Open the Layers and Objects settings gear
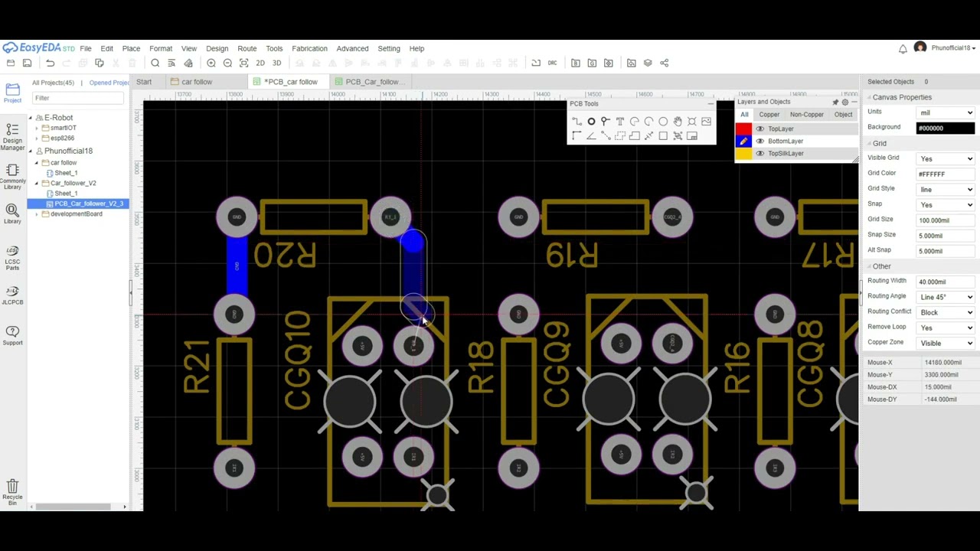Viewport: 980px width, 551px height. click(844, 102)
